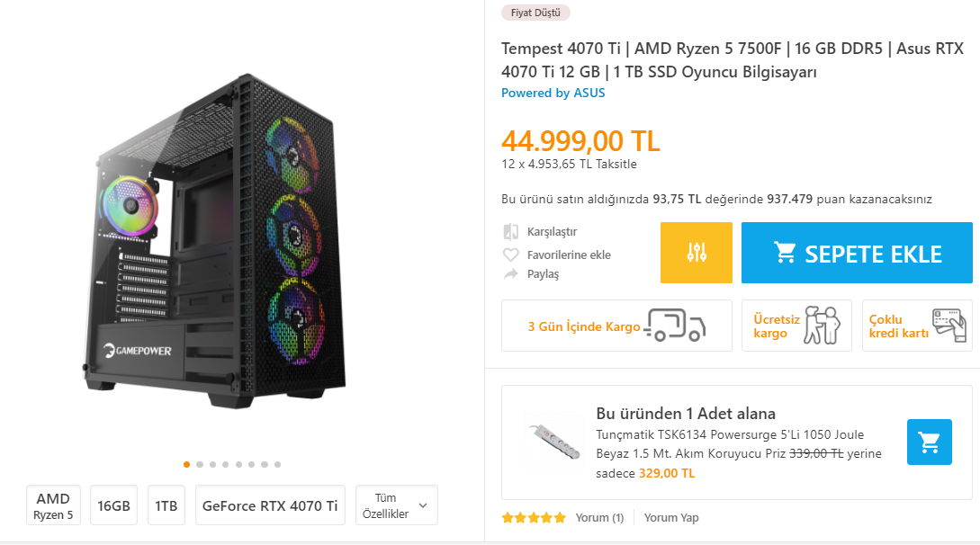980x545 pixels.
Task: Click the compare (Karşılaştır) icon
Action: click(x=510, y=231)
